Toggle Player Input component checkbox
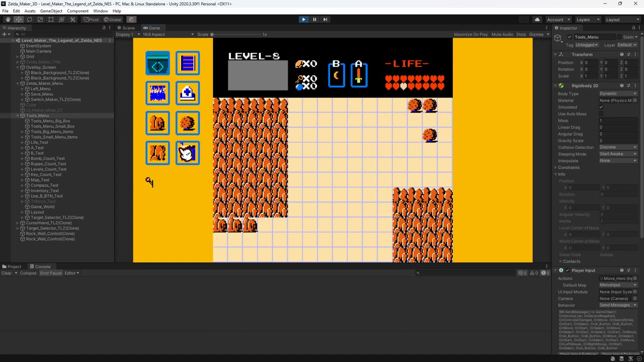This screenshot has height=362, width=644. pyautogui.click(x=568, y=270)
